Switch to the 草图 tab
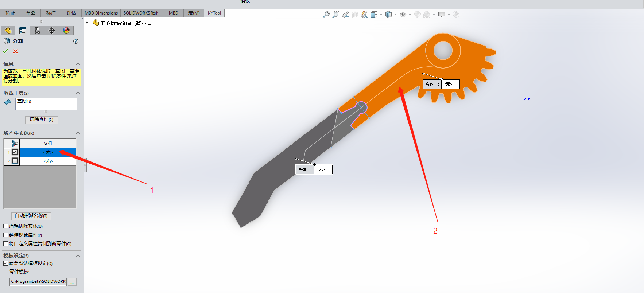This screenshot has width=644, height=293. coord(31,13)
